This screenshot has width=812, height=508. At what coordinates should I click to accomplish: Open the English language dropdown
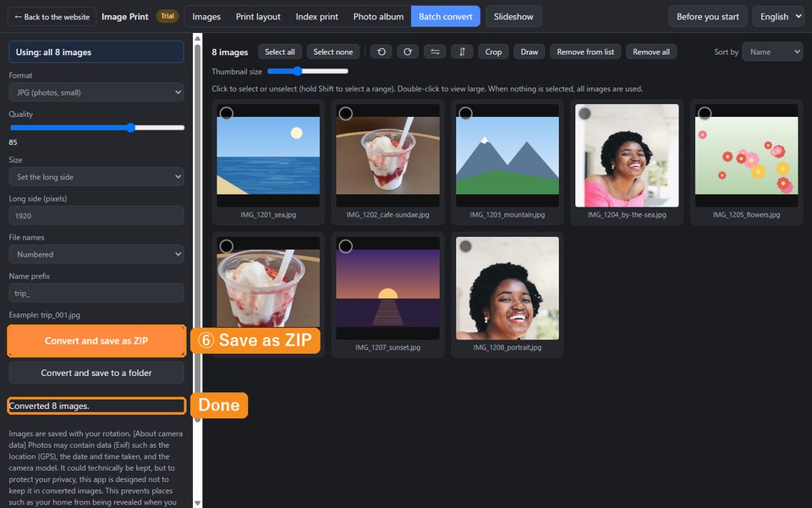pos(778,17)
